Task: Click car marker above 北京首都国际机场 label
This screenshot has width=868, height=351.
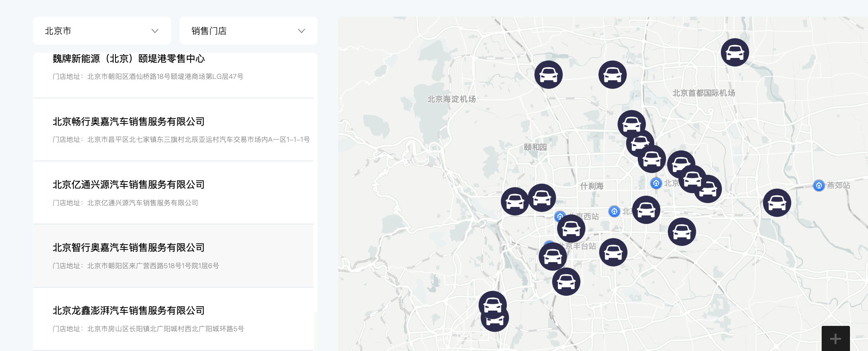Action: click(x=735, y=52)
